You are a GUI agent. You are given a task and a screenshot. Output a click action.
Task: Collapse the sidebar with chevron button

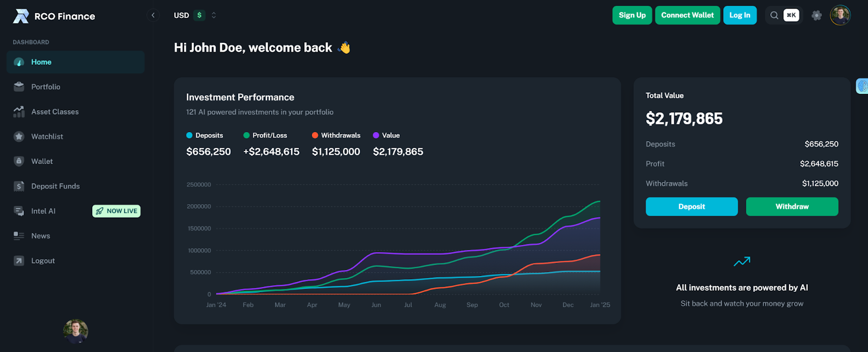coord(153,15)
